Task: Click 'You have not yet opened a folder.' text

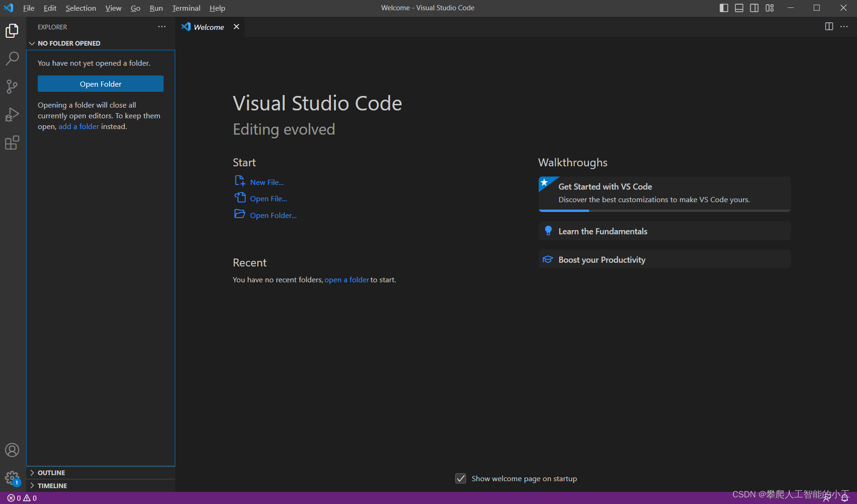Action: (x=94, y=63)
